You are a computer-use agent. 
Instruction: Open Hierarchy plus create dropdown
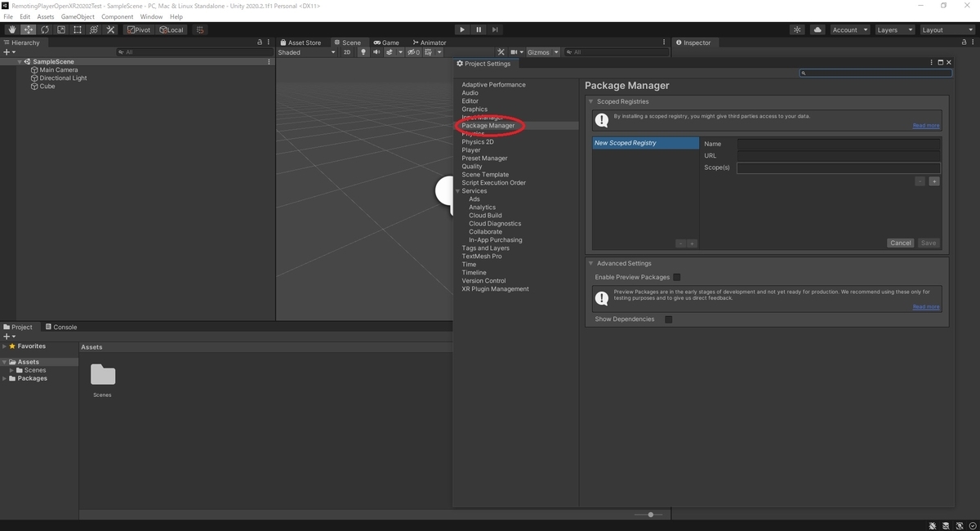click(x=9, y=52)
